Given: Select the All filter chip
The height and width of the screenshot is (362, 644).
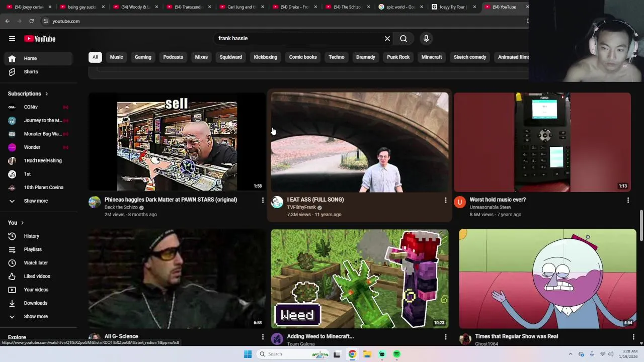Looking at the screenshot, I should coord(95,57).
